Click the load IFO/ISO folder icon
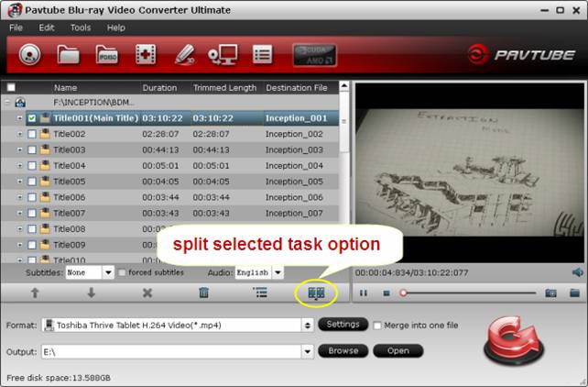The image size is (588, 387). click(x=107, y=55)
